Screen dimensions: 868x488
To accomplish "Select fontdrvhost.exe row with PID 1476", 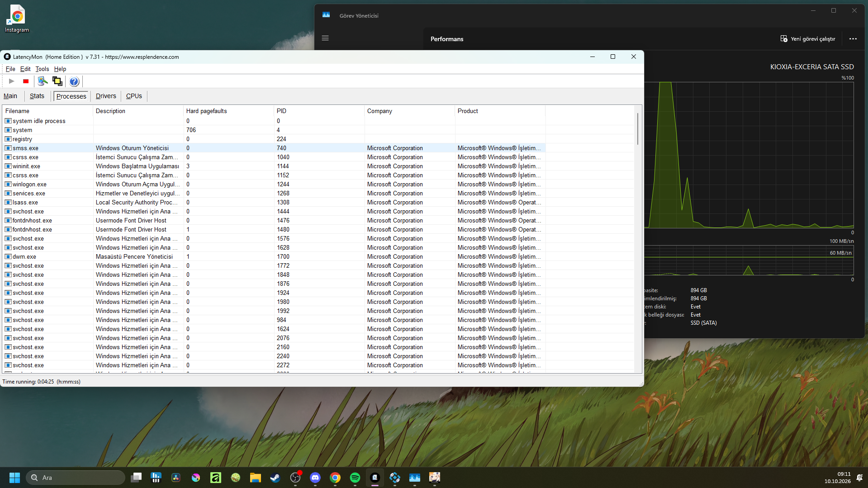I will click(x=274, y=220).
